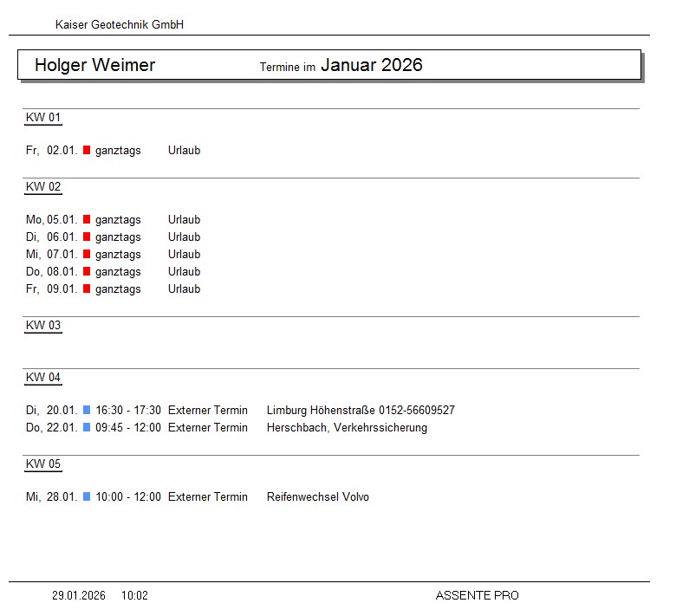Select the Januar 2026 month heading
676x616 pixels.
tap(371, 65)
